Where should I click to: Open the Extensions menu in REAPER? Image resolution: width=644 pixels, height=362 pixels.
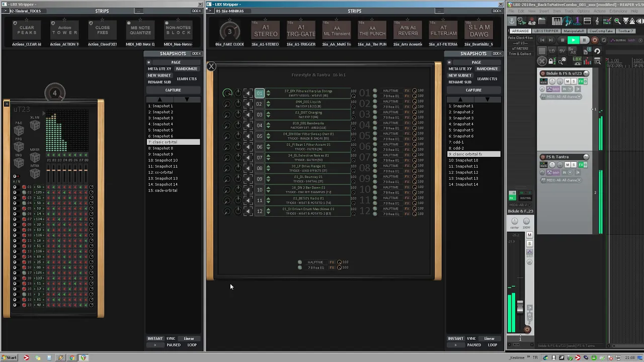pyautogui.click(x=618, y=11)
